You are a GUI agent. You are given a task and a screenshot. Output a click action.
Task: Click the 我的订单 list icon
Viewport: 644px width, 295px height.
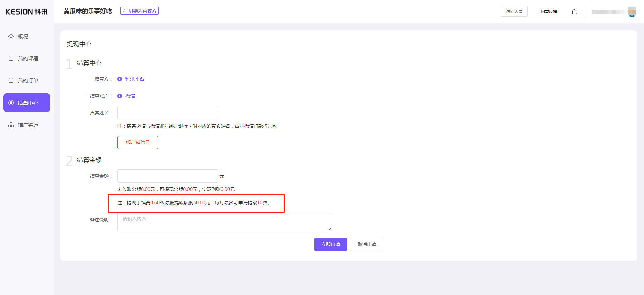[x=11, y=80]
